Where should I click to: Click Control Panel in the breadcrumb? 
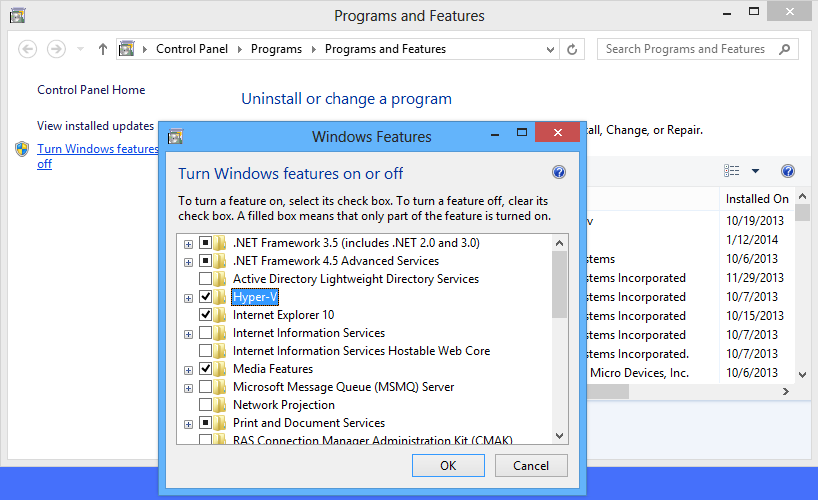click(192, 49)
